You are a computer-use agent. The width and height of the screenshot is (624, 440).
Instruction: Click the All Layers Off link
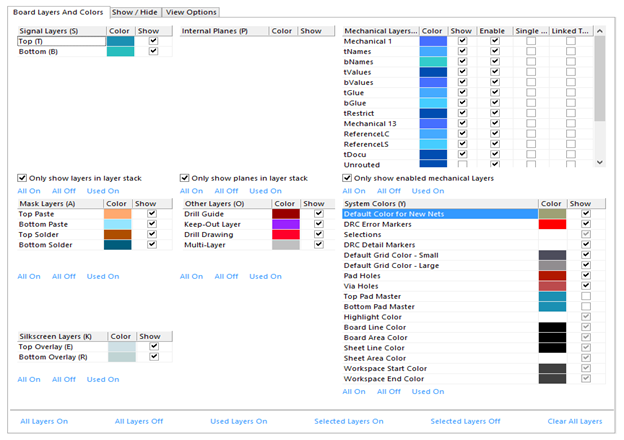coord(139,421)
